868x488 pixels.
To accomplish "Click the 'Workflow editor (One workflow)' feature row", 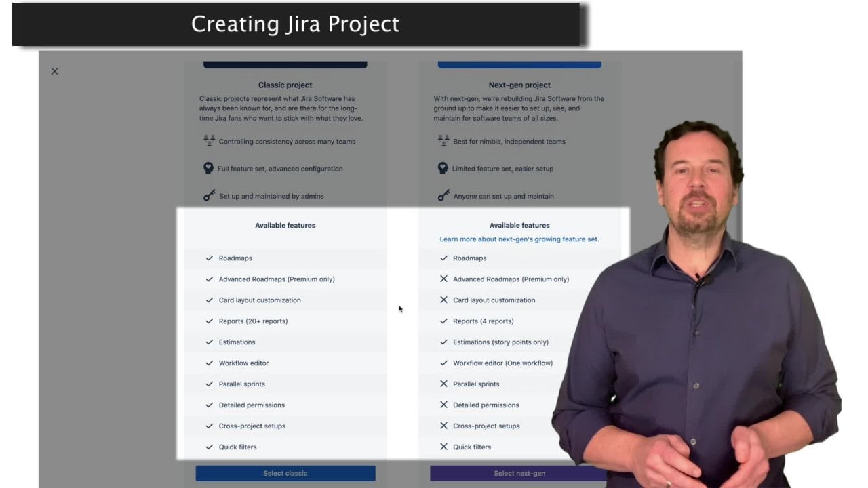I will click(x=502, y=363).
